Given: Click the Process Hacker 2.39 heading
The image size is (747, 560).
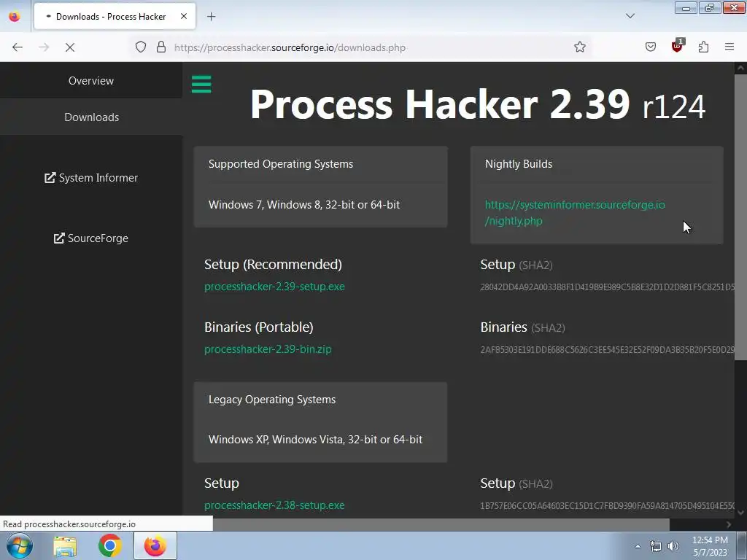Looking at the screenshot, I should point(478,105).
